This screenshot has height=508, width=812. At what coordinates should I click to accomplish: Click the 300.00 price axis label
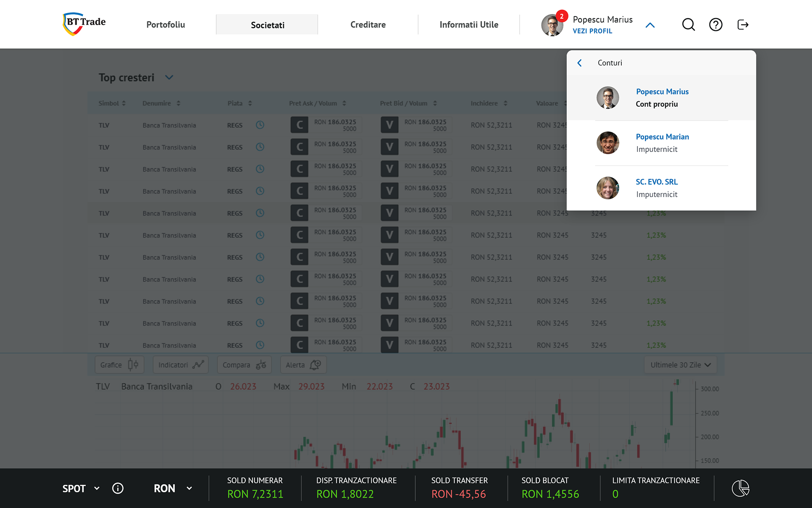pyautogui.click(x=710, y=389)
